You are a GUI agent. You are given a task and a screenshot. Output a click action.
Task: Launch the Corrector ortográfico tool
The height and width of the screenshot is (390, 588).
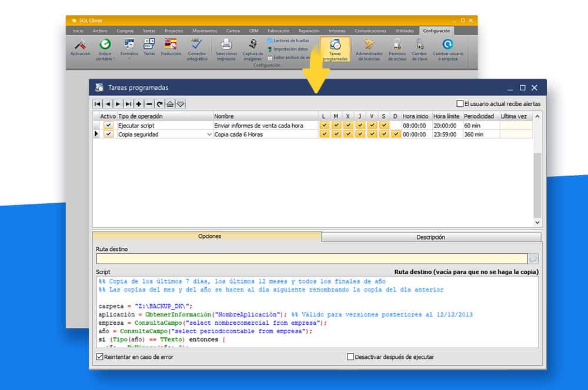[x=197, y=45]
